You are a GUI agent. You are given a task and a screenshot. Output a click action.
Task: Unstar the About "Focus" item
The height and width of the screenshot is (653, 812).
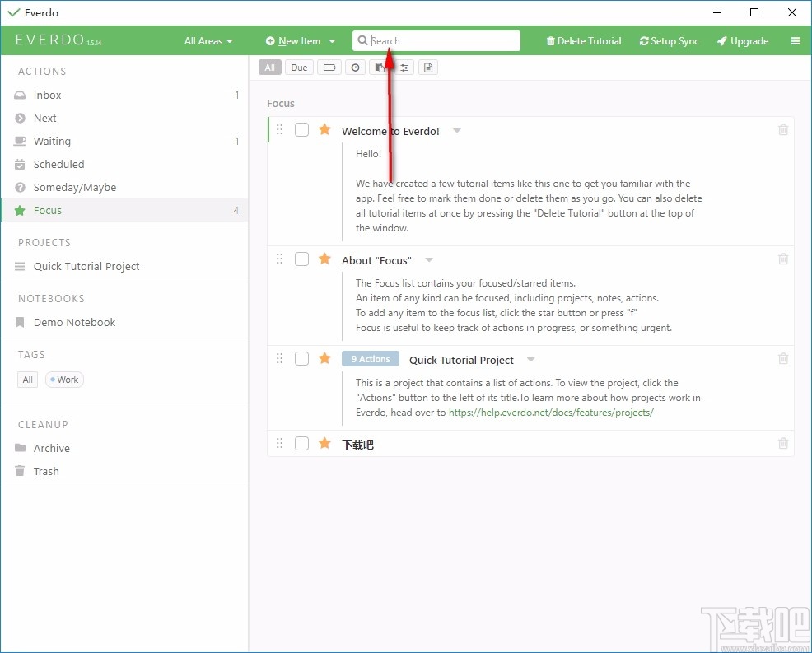(324, 259)
